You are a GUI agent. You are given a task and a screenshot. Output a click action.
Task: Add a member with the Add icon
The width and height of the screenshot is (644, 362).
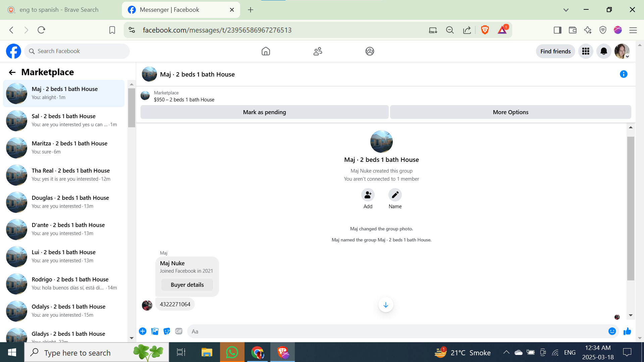[368, 195]
